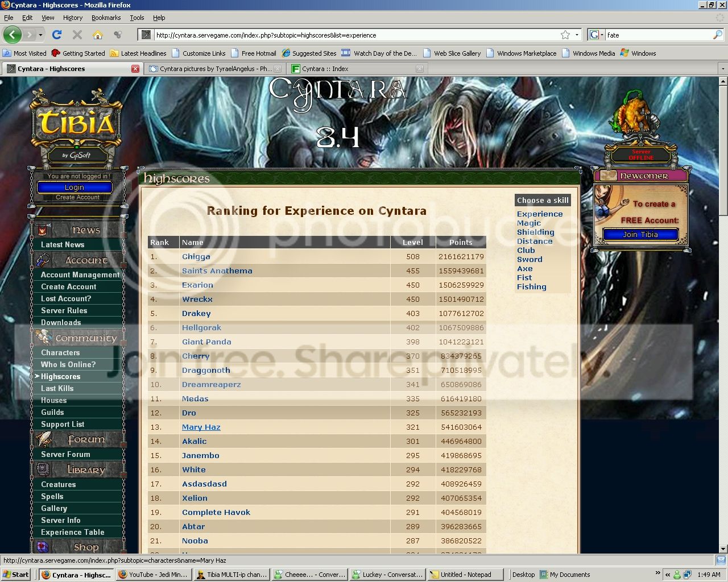Open the search engine selector dropdown
The height and width of the screenshot is (582, 728).
[x=595, y=35]
